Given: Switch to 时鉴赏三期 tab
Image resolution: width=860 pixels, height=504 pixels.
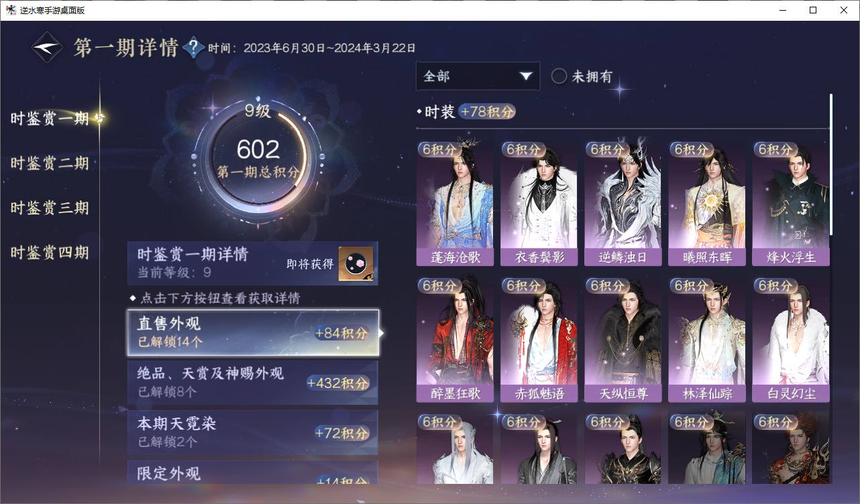Looking at the screenshot, I should pyautogui.click(x=50, y=208).
